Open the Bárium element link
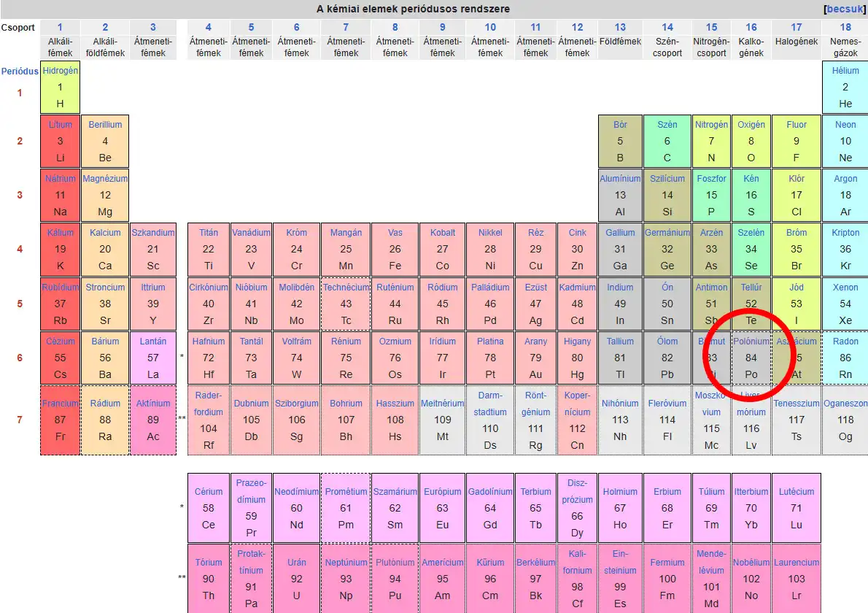The width and height of the screenshot is (868, 613). pos(105,341)
